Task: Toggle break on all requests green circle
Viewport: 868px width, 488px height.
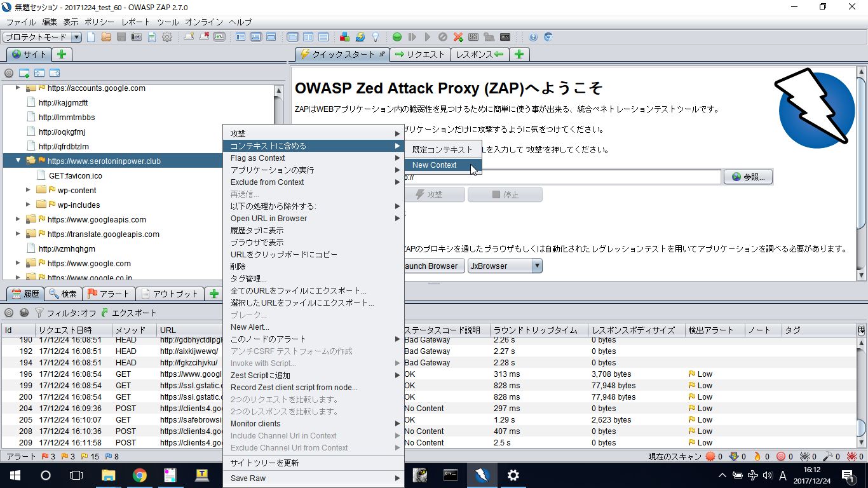Action: (x=397, y=37)
